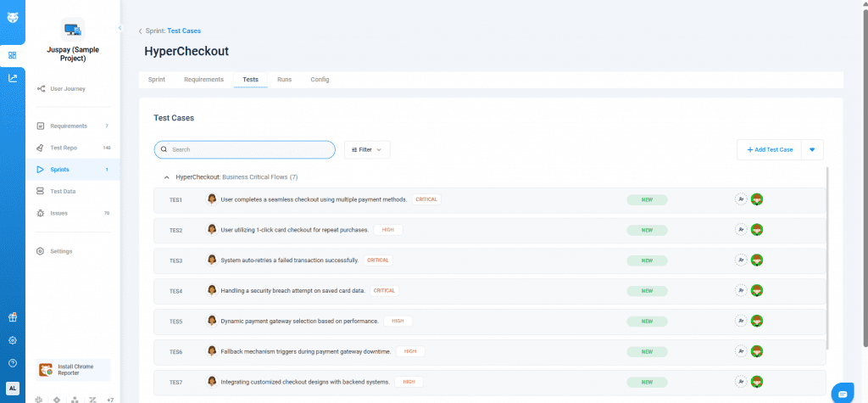868x403 pixels.
Task: Open the chat support bubble icon
Action: (x=842, y=392)
